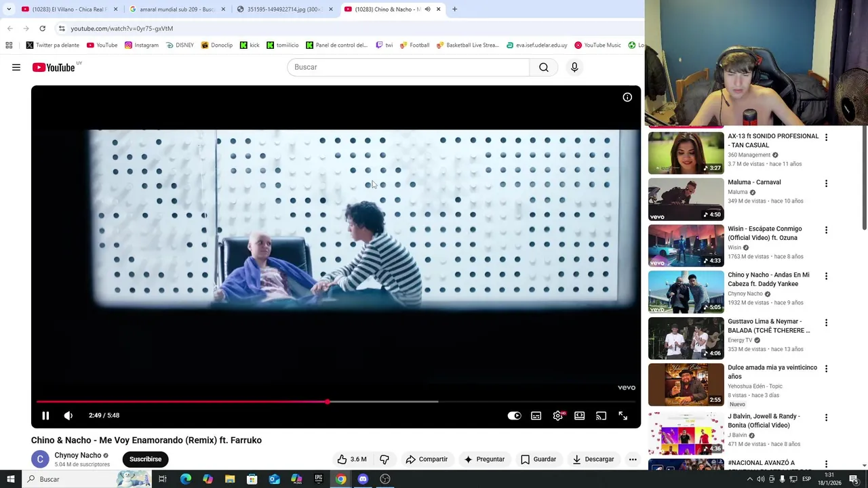Like the video with 3.6 M likes
868x488 pixels.
(x=352, y=459)
